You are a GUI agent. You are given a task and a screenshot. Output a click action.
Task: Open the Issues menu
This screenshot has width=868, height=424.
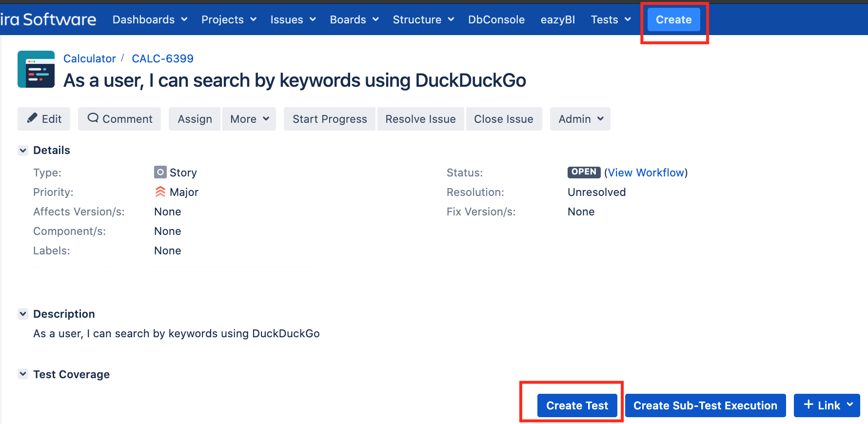click(x=293, y=19)
